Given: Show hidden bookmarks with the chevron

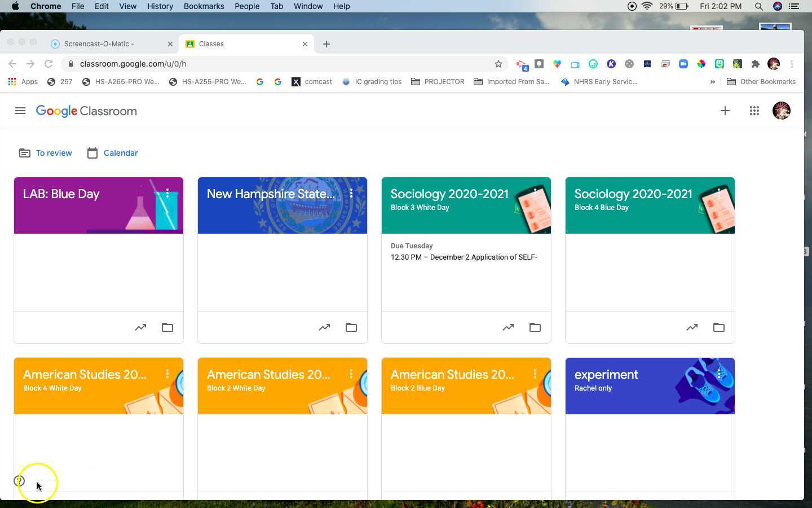Looking at the screenshot, I should 713,82.
